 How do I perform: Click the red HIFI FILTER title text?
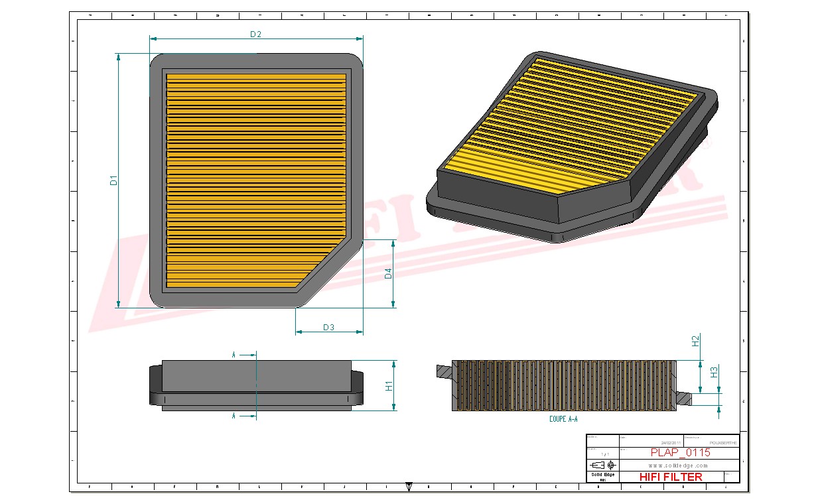coord(670,477)
